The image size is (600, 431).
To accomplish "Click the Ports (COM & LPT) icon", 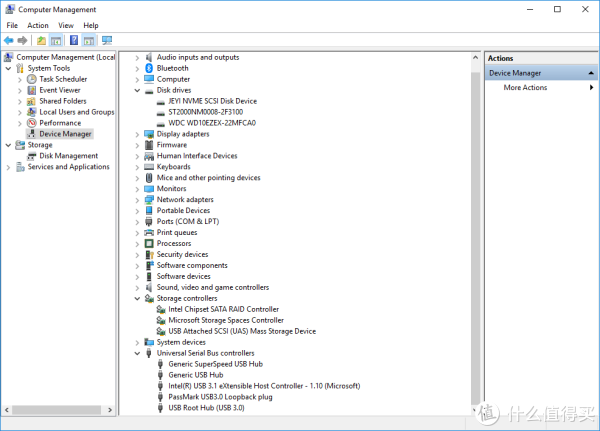I will 149,222.
